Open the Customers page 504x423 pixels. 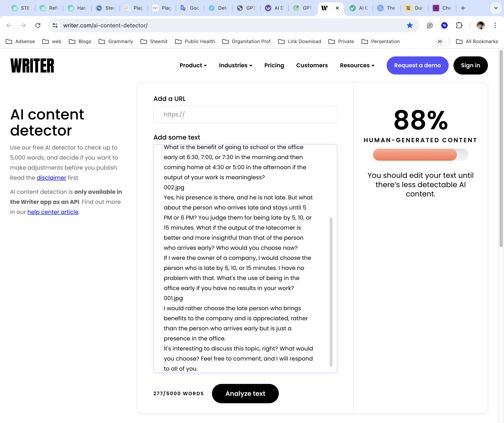(x=312, y=65)
